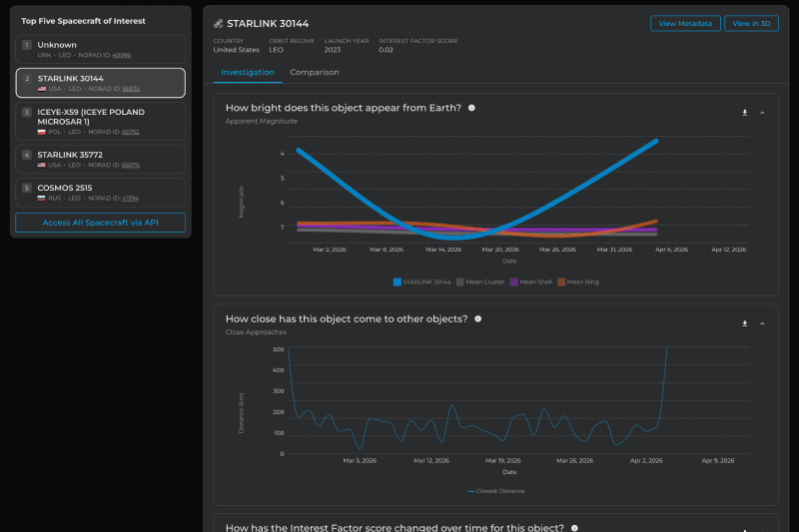This screenshot has width=799, height=532.
Task: Click rank badge 1 on Unknown card
Action: 27,45
